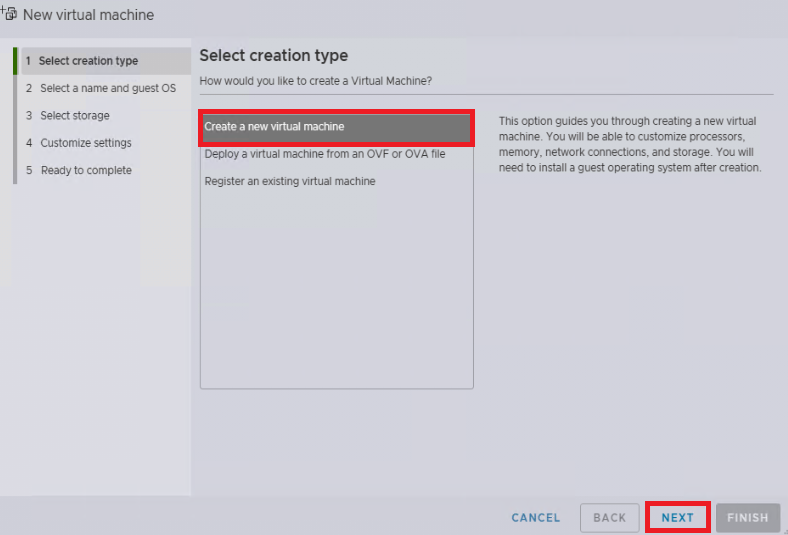Image resolution: width=788 pixels, height=535 pixels.
Task: Click the NEXT button
Action: (x=677, y=517)
